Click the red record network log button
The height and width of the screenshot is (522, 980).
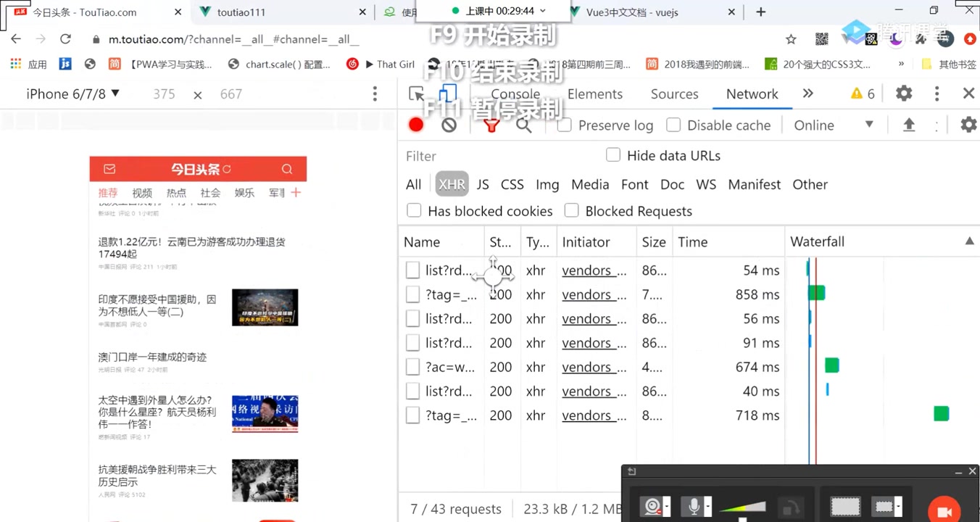(x=416, y=125)
